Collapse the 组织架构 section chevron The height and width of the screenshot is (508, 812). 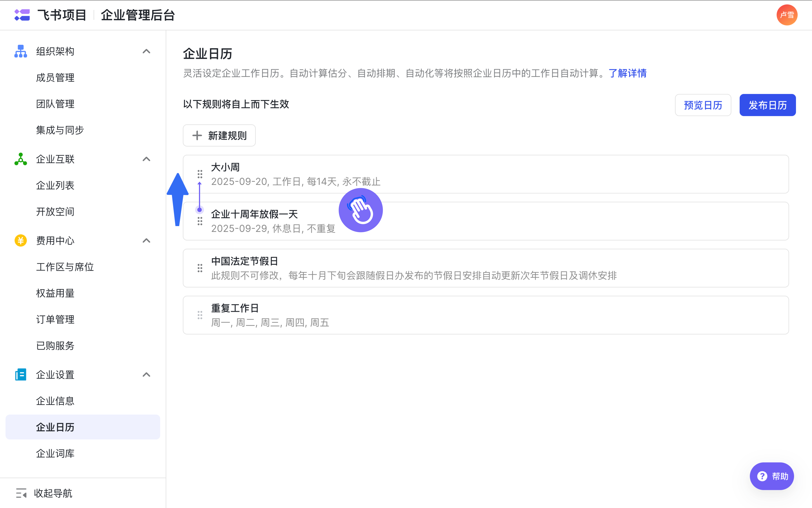pyautogui.click(x=146, y=51)
